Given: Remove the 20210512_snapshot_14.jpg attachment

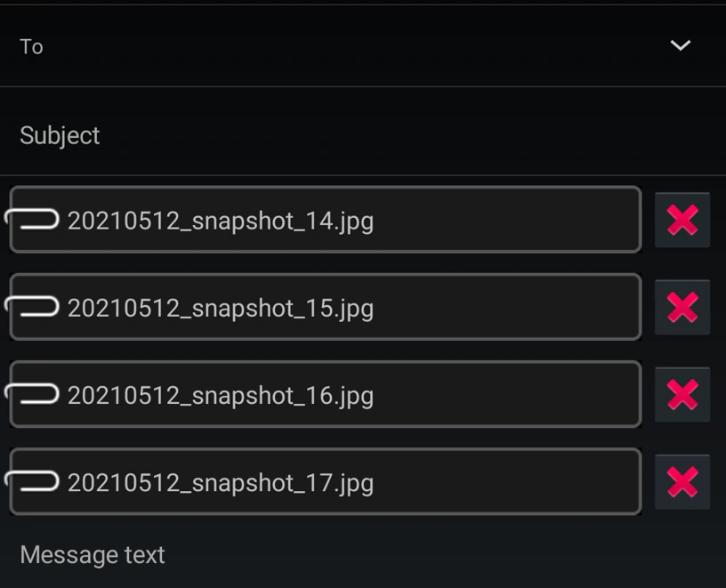Looking at the screenshot, I should pyautogui.click(x=682, y=220).
